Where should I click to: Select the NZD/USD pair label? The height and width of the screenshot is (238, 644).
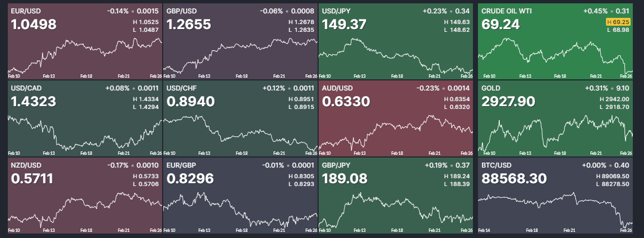point(26,165)
